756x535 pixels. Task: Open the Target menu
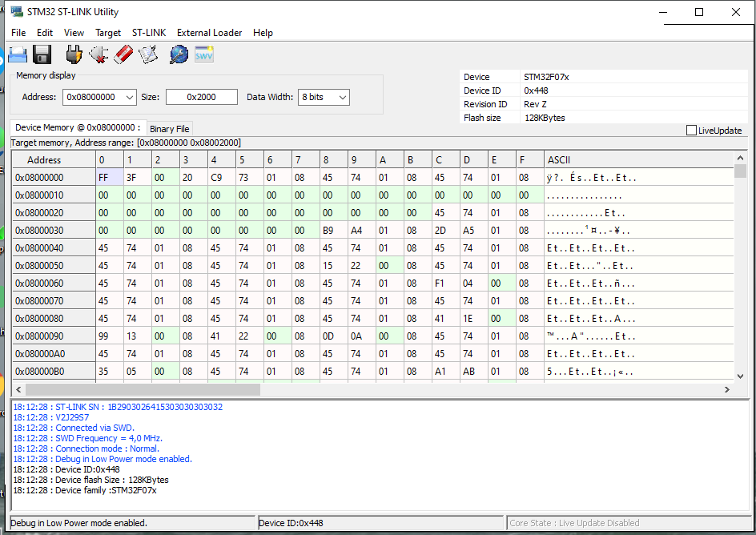[108, 33]
